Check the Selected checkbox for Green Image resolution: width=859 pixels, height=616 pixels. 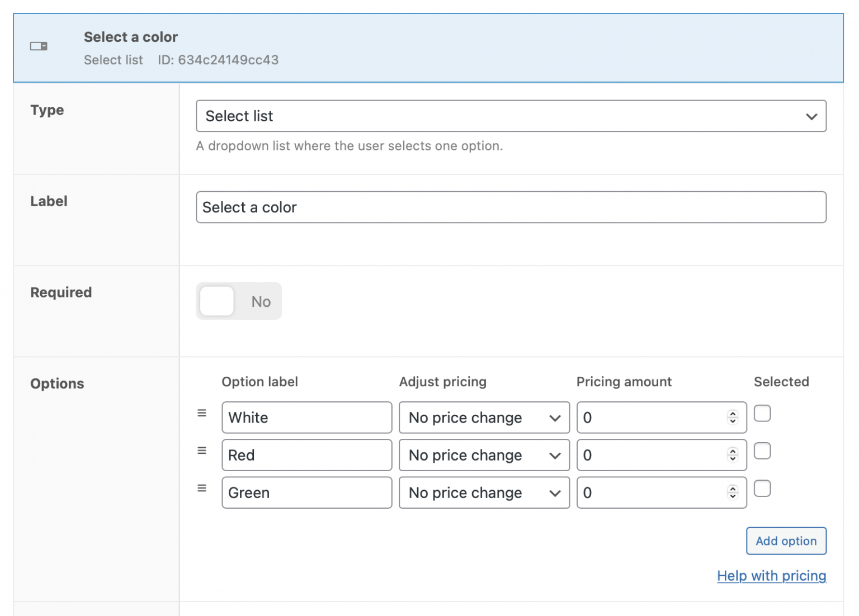click(x=762, y=488)
